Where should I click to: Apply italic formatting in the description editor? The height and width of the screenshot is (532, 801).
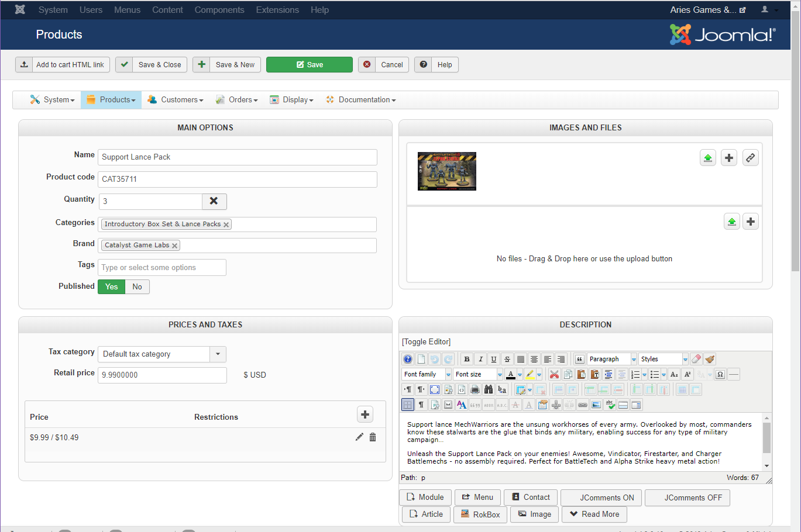[480, 359]
